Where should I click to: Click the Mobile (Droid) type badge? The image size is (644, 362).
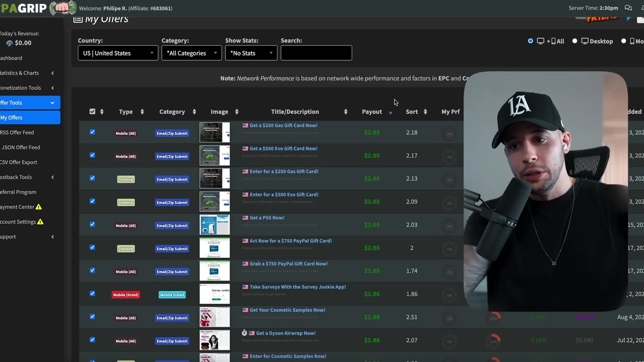[126, 295]
